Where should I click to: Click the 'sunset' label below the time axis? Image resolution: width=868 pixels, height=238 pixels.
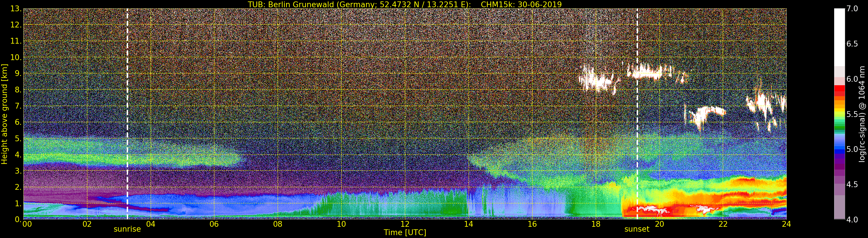click(637, 229)
